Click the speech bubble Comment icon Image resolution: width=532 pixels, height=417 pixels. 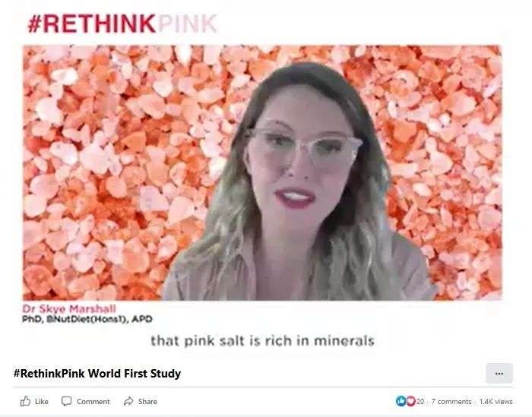66,401
